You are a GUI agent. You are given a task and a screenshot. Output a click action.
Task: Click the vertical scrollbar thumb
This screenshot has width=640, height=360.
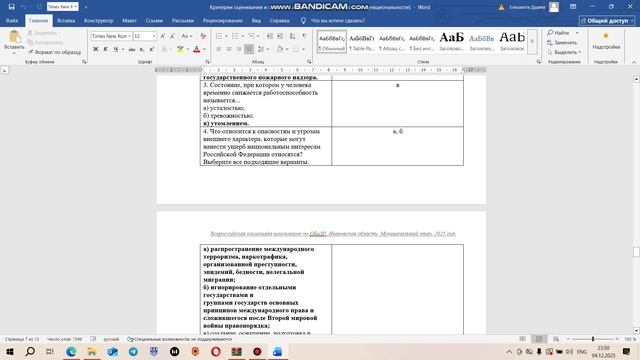636,252
